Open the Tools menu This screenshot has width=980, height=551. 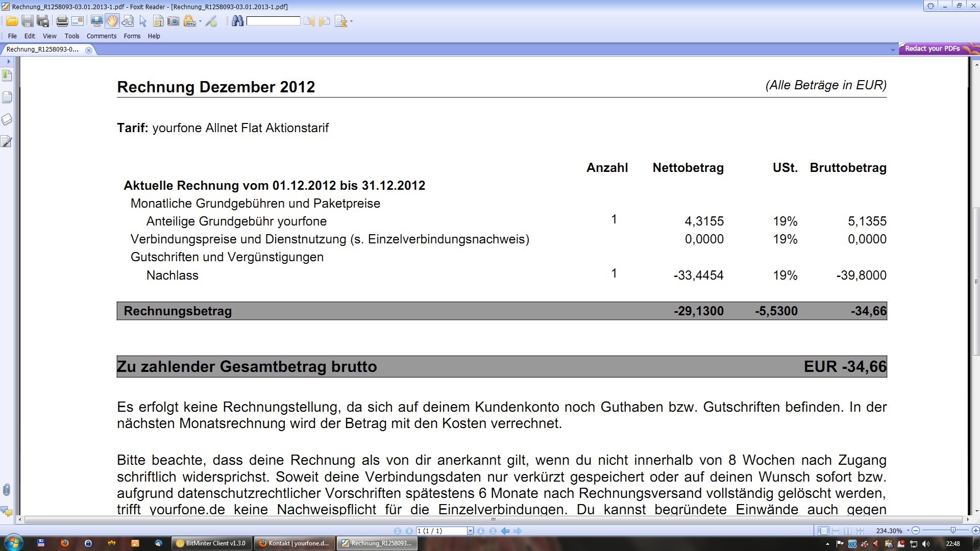pyautogui.click(x=71, y=36)
